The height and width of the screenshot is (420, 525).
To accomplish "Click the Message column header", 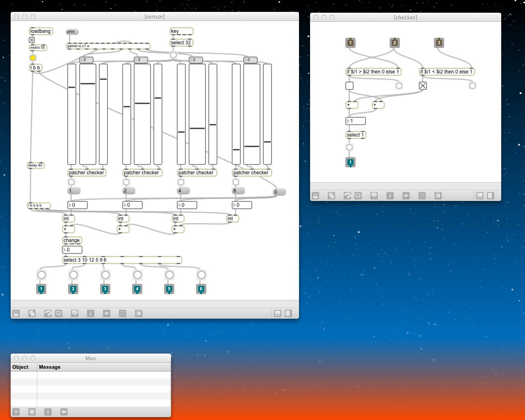I will [50, 367].
